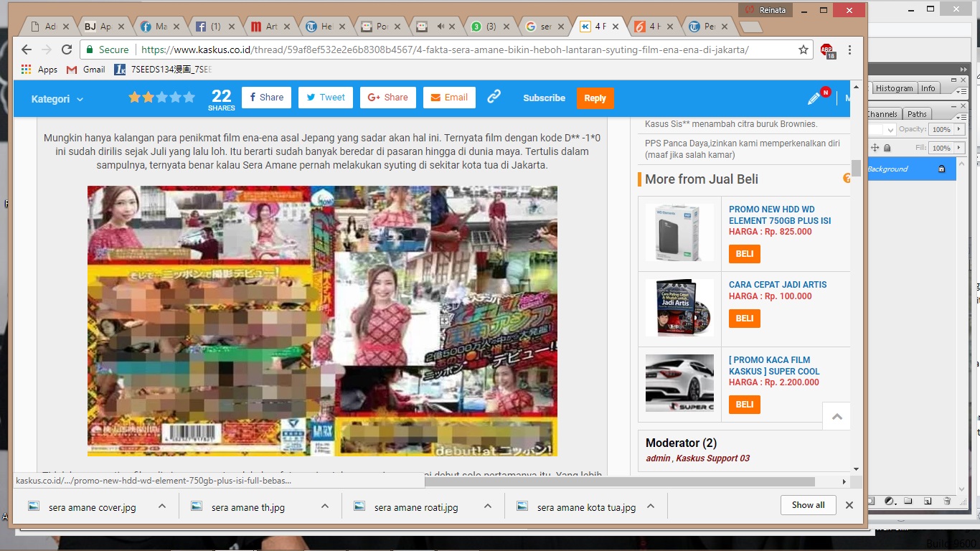Click the scroll-to-top arrow button
The width and height of the screenshot is (980, 551).
(x=837, y=416)
